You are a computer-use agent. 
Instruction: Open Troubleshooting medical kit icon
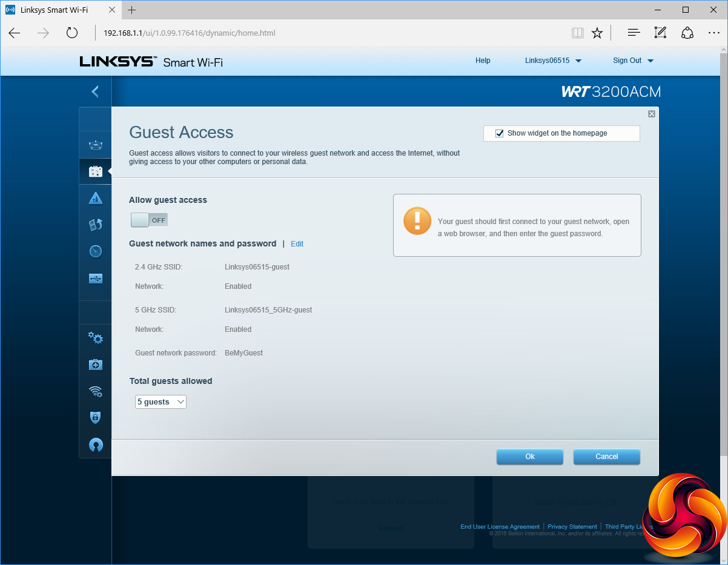click(x=96, y=365)
